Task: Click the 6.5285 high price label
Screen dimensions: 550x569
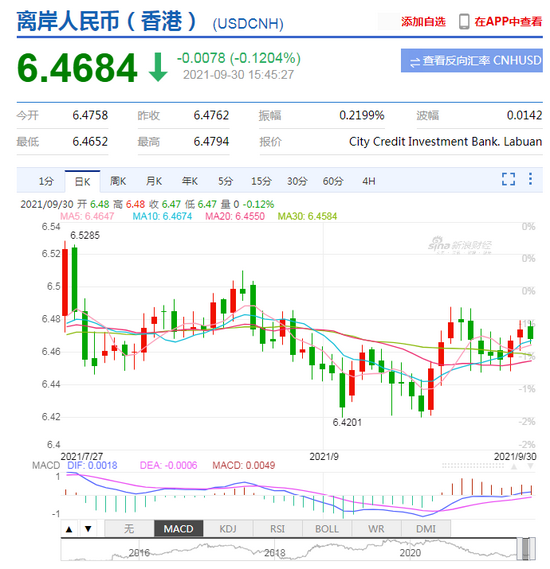Action: coord(85,236)
